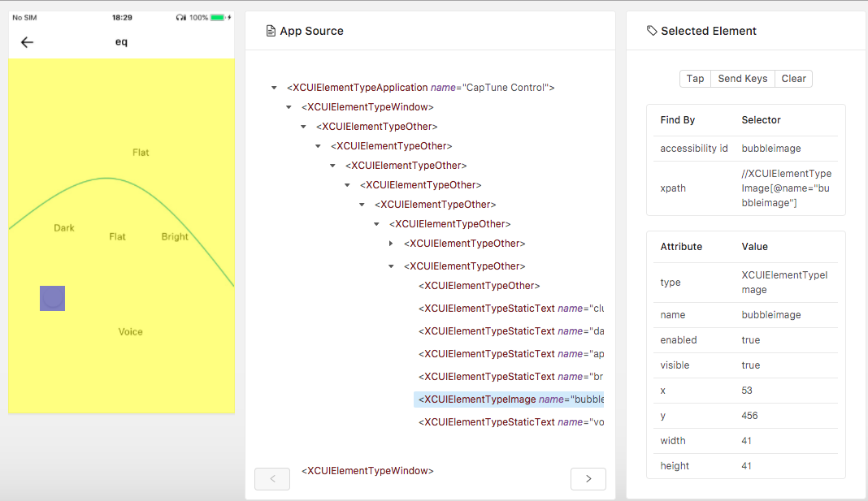Click the purple bubble overlay on the screenshot

click(52, 298)
